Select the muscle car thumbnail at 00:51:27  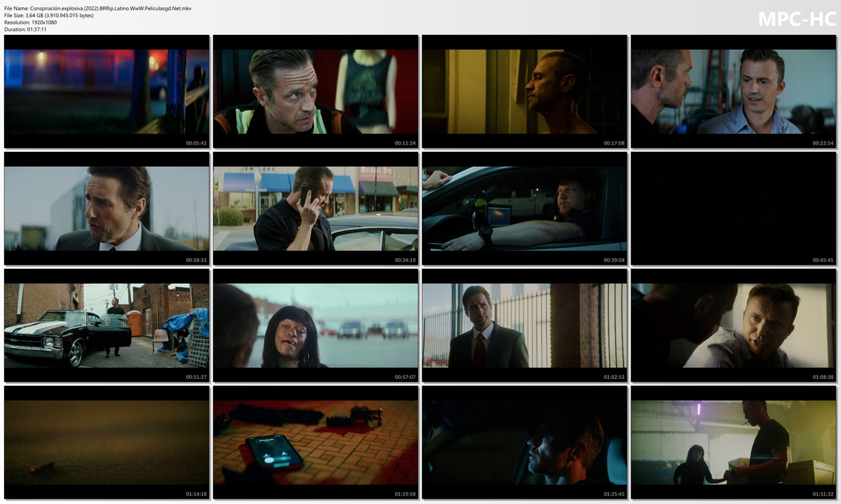[x=106, y=325]
